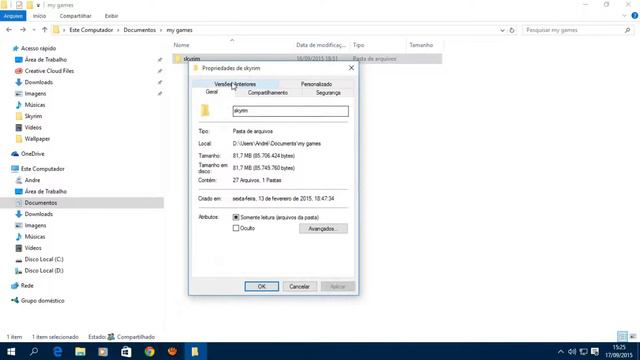Switch to large icons view
The width and height of the screenshot is (640, 360).
click(x=633, y=337)
